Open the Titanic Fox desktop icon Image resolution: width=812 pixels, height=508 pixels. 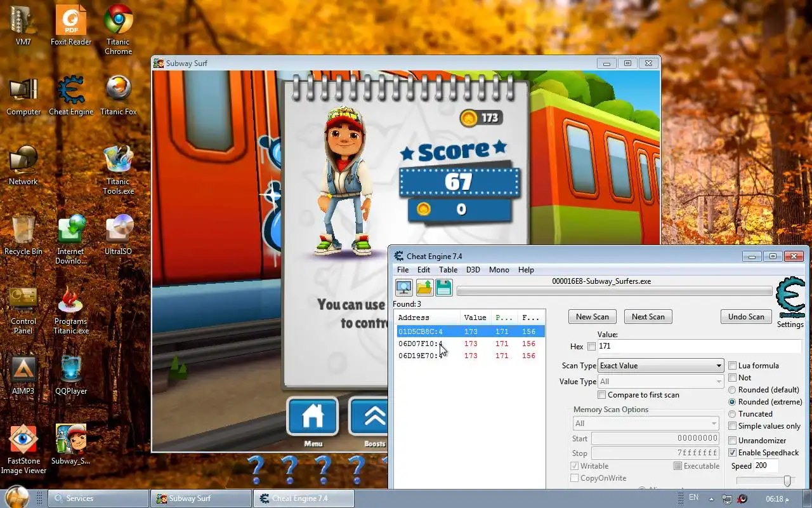coord(118,97)
